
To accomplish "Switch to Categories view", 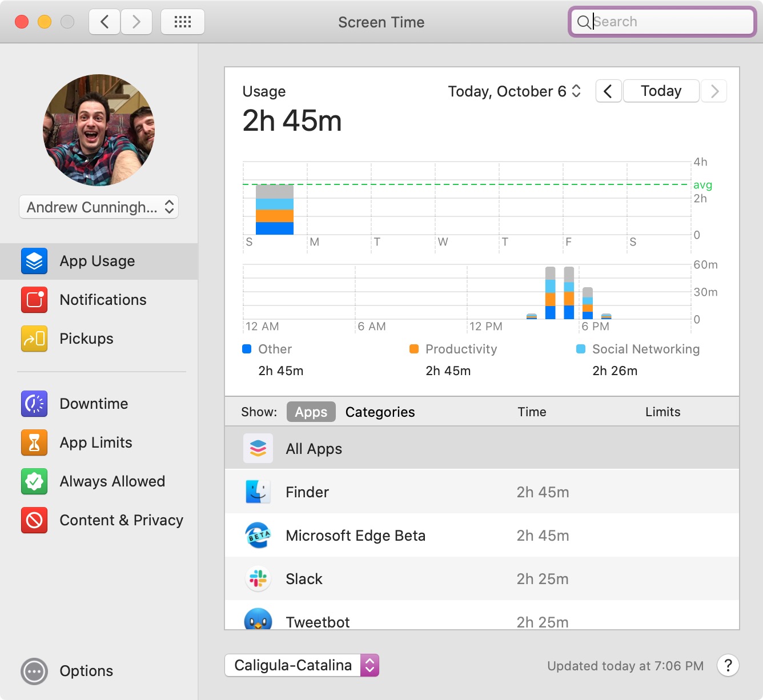I will tap(380, 412).
